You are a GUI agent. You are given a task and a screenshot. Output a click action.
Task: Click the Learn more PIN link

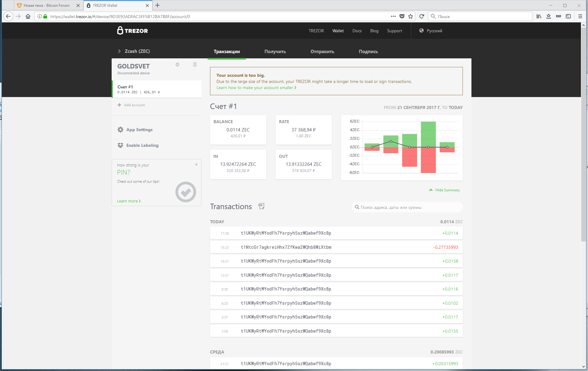point(129,201)
